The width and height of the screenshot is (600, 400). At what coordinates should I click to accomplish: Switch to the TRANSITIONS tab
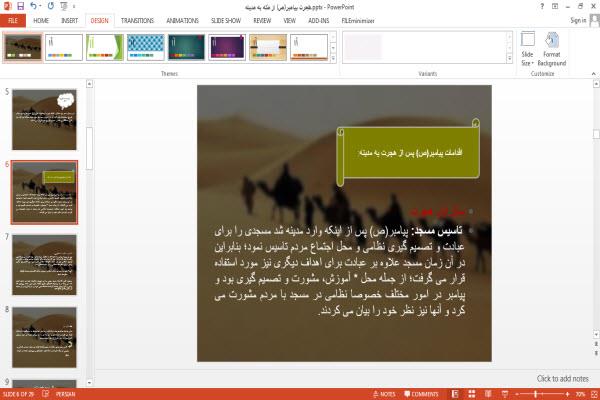[137, 21]
